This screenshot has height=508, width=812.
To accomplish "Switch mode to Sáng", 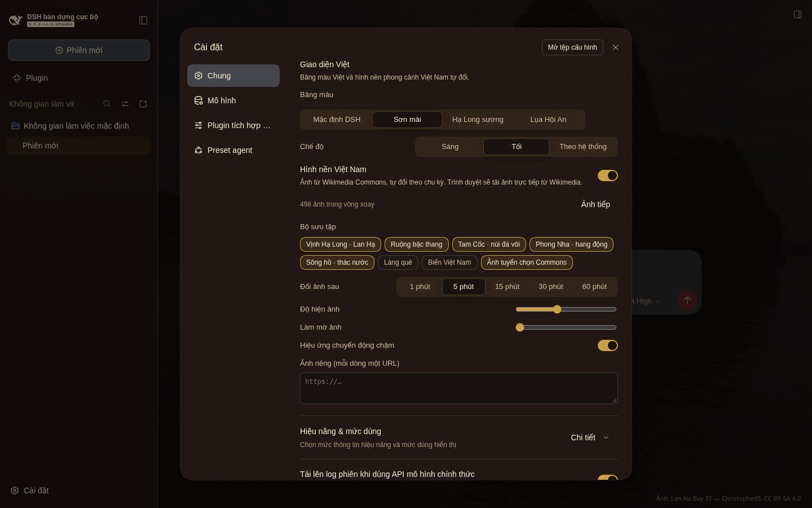I will [x=450, y=147].
